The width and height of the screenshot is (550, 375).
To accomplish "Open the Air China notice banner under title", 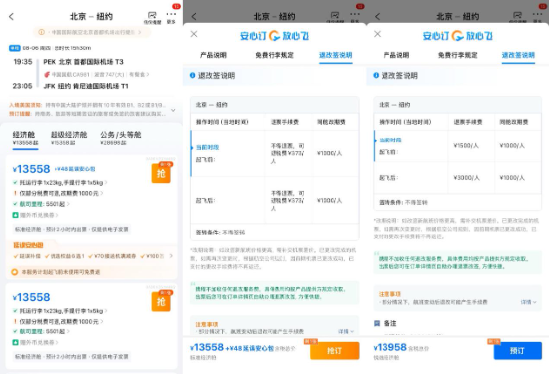I will (92, 32).
